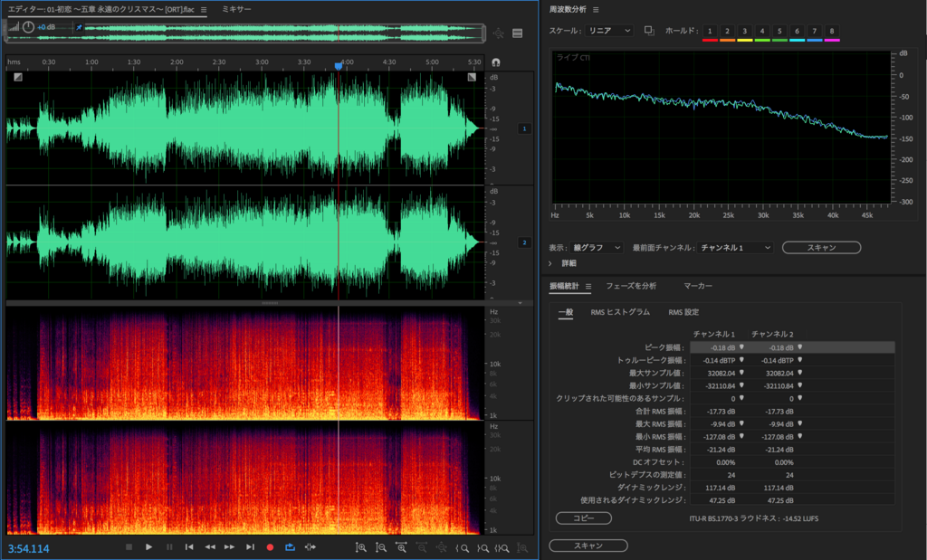Viewport: 927px width, 560px height.
Task: Click スキャン below the amplitude statistics
Action: 588,546
